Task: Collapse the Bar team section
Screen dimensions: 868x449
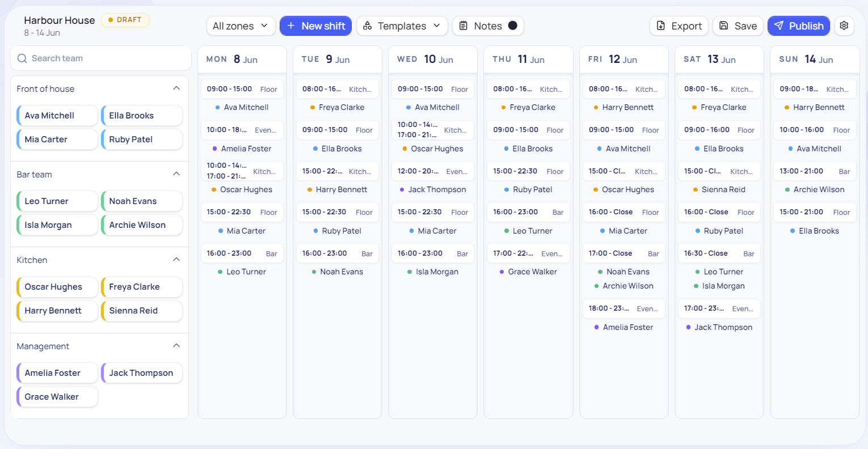Action: (176, 174)
